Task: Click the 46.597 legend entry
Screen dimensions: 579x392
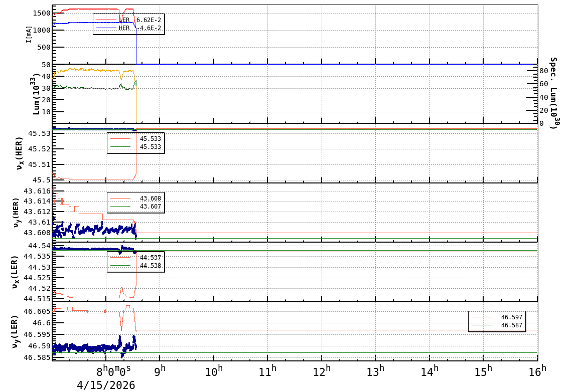Action: [511, 317]
